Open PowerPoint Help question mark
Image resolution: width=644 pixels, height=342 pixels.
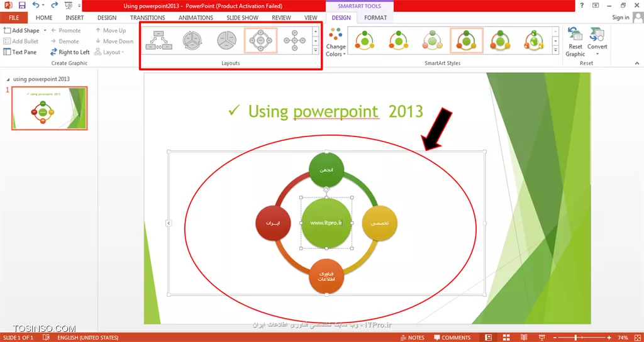point(582,5)
